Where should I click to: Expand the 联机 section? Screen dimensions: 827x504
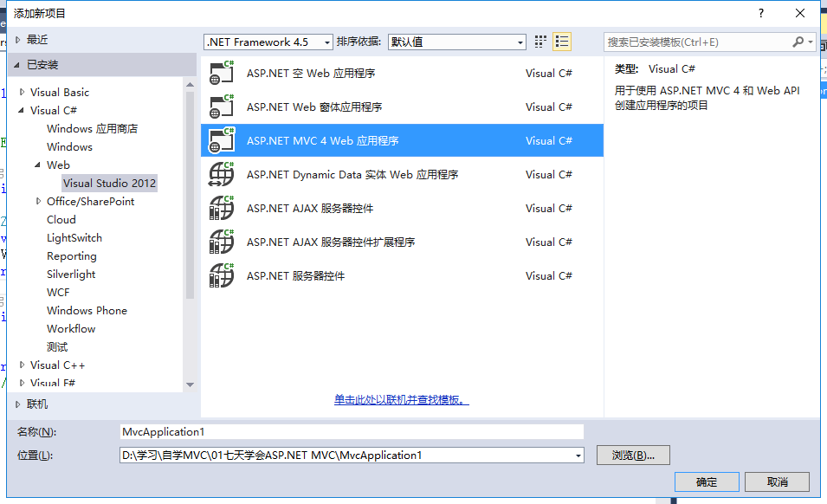(x=17, y=404)
